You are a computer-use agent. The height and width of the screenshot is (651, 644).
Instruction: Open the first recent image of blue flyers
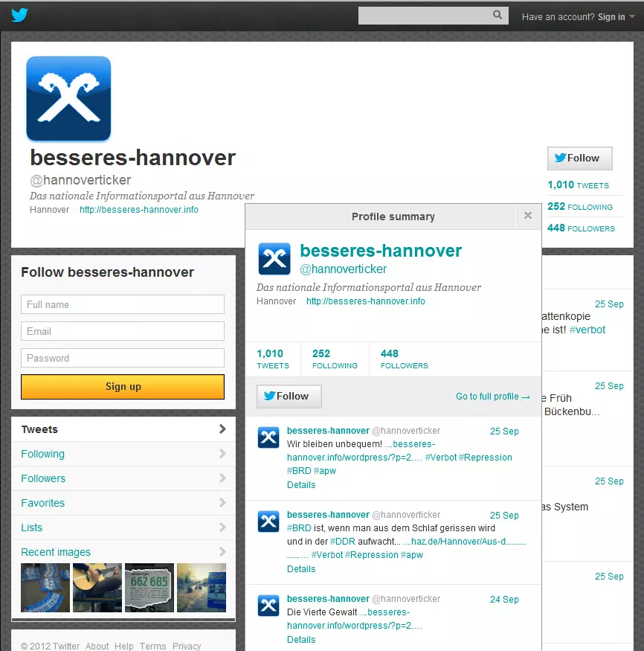coord(45,588)
